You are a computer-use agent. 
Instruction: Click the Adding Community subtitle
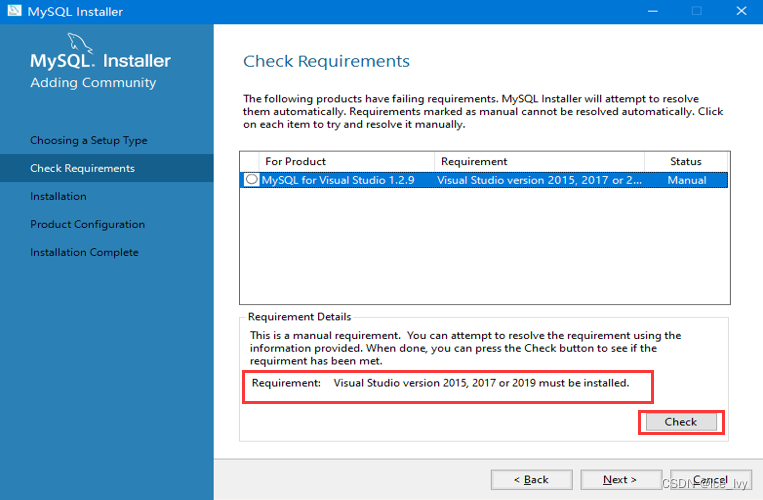[93, 82]
